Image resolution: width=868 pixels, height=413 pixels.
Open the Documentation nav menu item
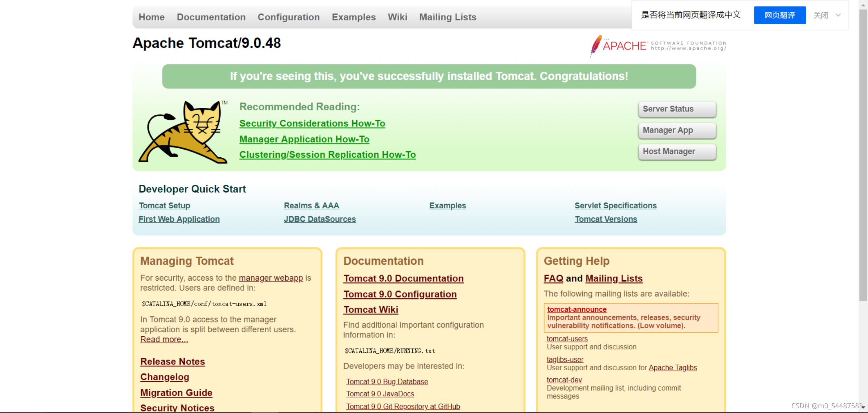click(x=211, y=17)
